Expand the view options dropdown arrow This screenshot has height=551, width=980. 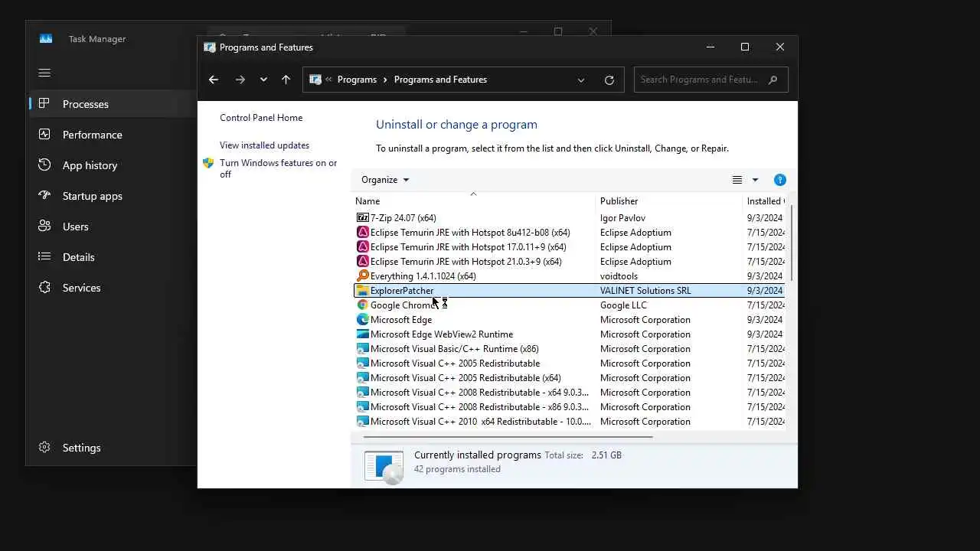[755, 180]
